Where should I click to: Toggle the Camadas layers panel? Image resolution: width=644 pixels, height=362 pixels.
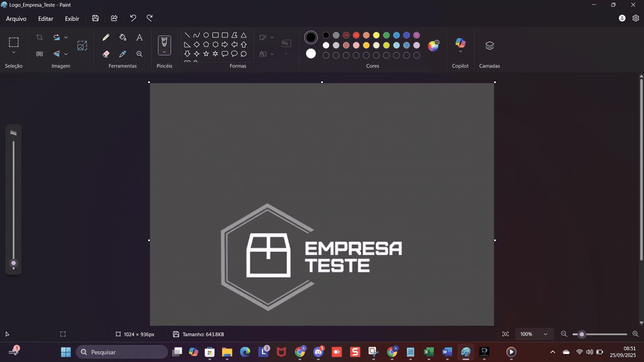coord(489,46)
